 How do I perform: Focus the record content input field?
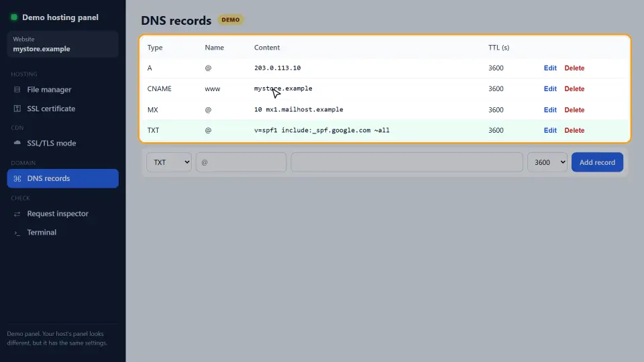[407, 162]
